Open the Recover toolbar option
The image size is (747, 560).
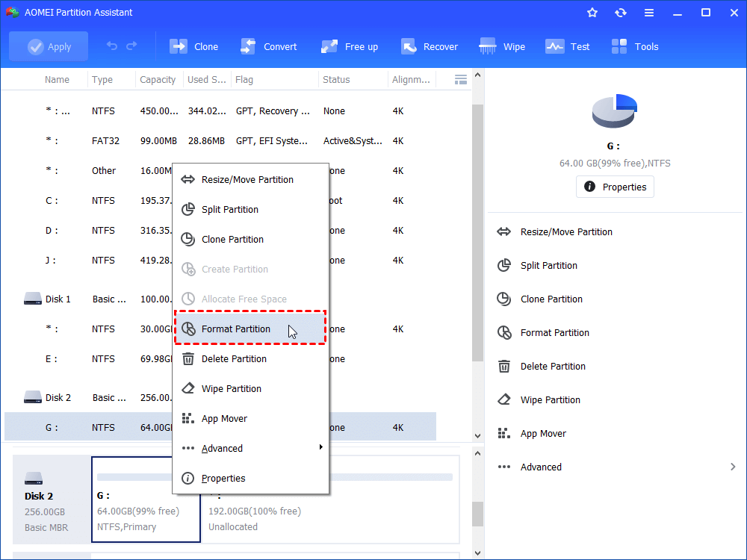[429, 46]
